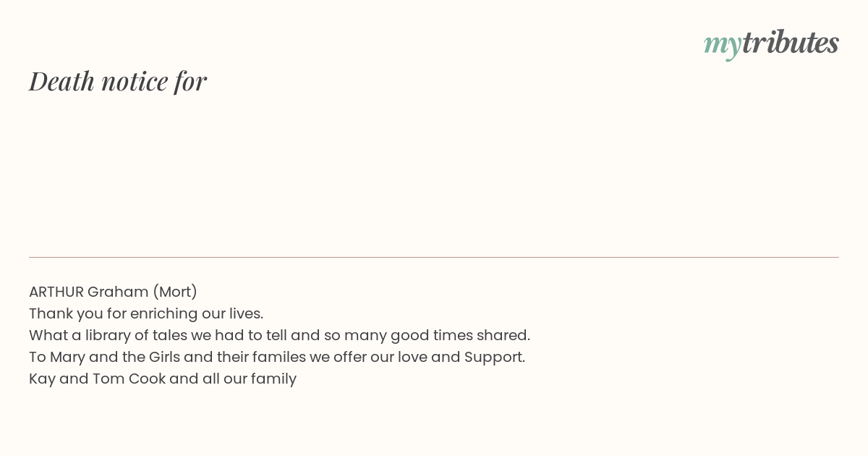Screen dimensions: 868x456
Task: Click the word "Support." at line end
Action: tap(495, 358)
